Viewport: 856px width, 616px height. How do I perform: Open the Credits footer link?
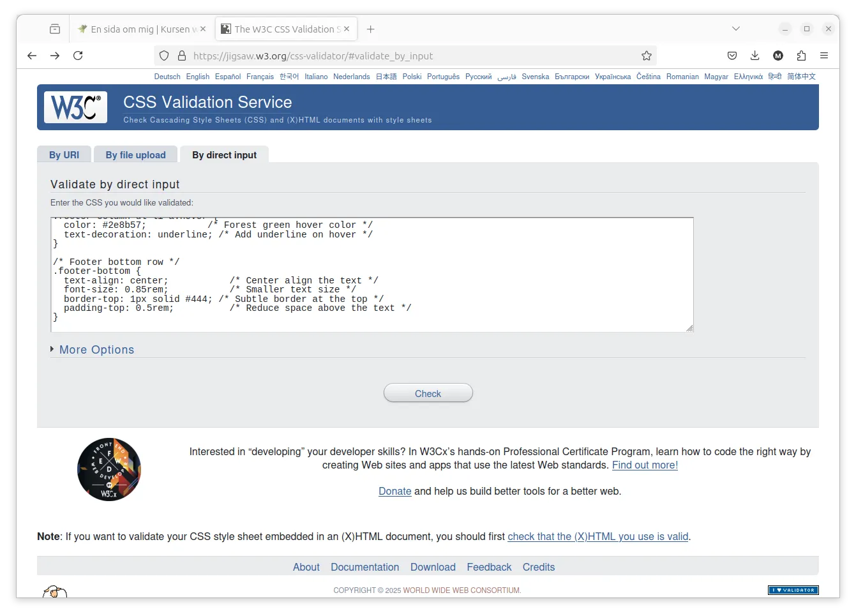539,567
